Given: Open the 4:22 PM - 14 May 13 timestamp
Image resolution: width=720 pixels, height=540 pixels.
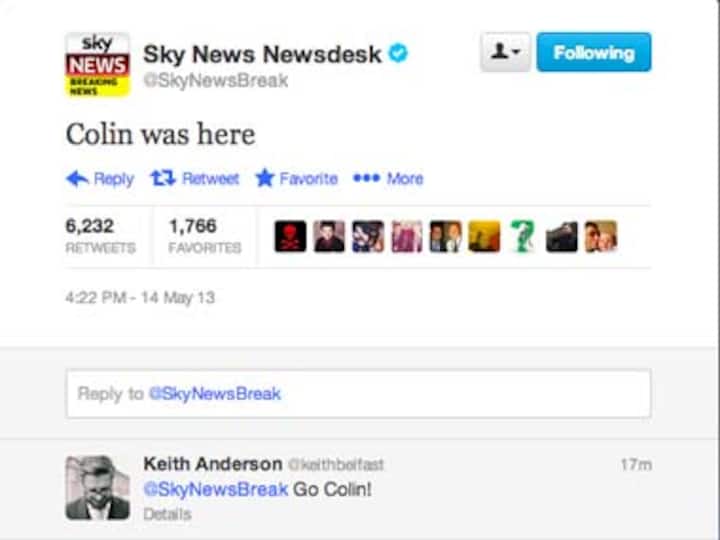Looking at the screenshot, I should click(140, 298).
